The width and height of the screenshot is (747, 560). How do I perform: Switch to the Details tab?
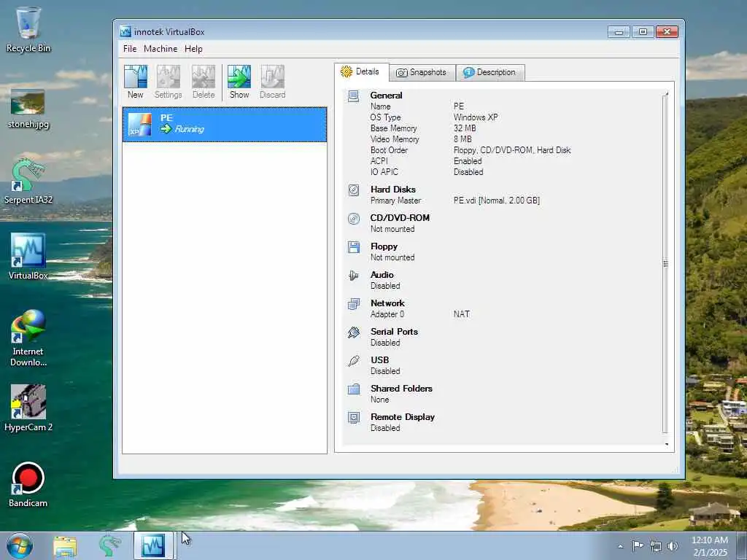[x=361, y=72]
